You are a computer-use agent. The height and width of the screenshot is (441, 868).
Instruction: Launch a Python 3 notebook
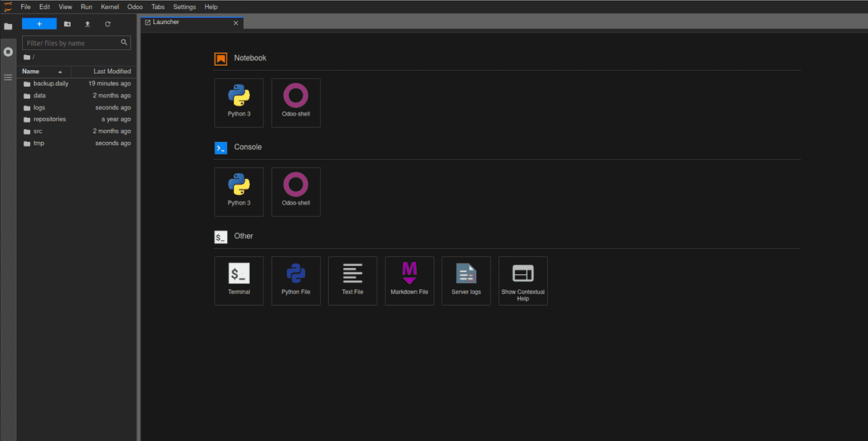point(239,103)
